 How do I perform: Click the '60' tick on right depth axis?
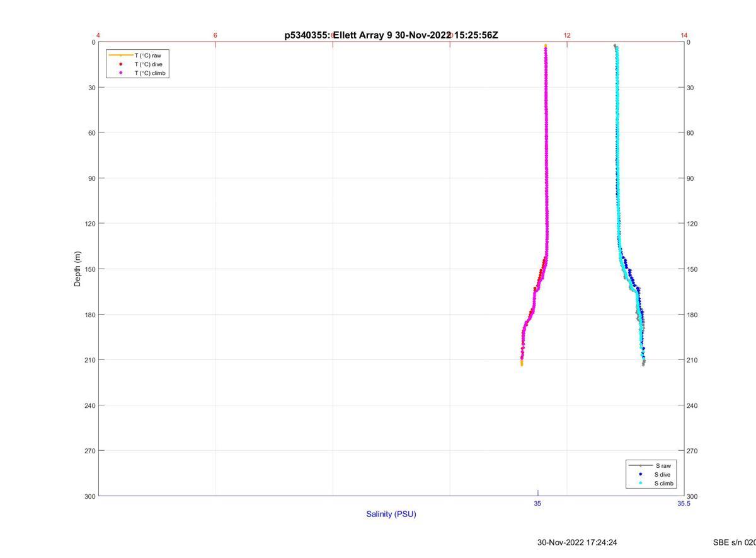click(x=691, y=133)
